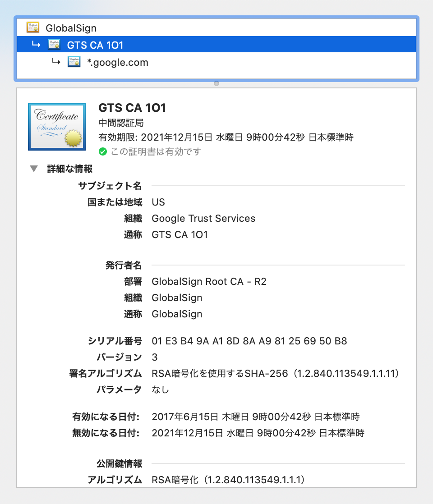Select the GTS CA 1O1 certificate row

(216, 45)
